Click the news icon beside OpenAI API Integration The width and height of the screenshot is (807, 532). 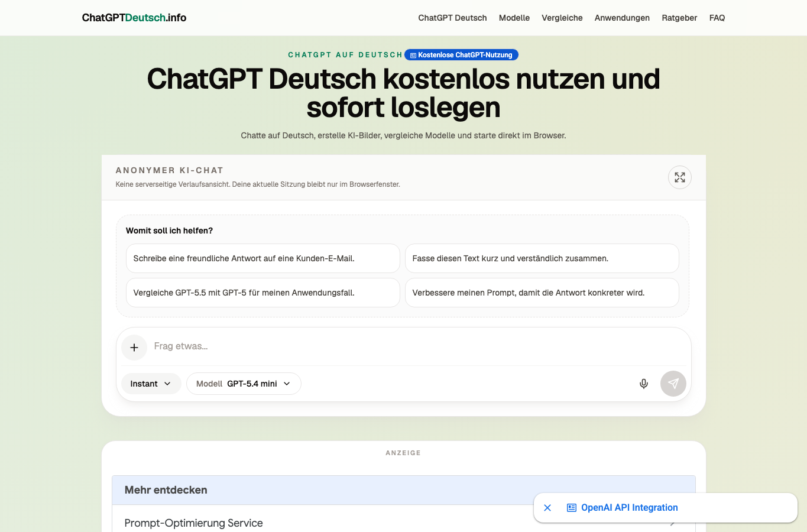click(572, 508)
